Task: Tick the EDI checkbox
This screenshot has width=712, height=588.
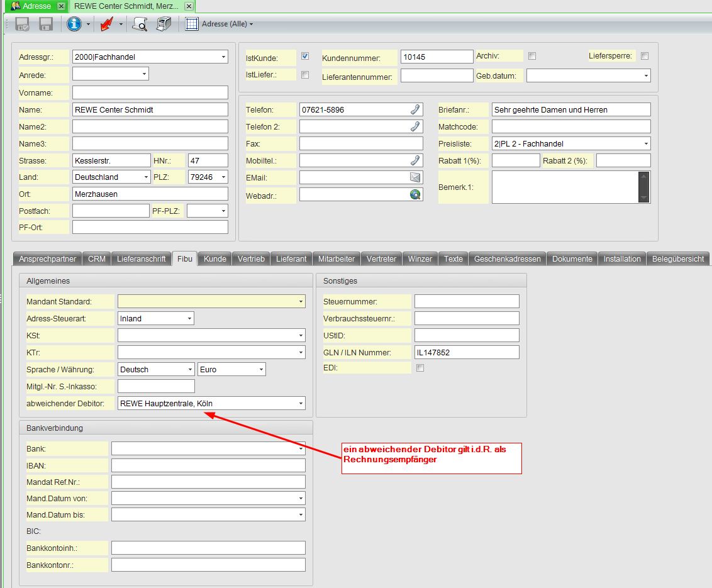Action: [x=420, y=368]
